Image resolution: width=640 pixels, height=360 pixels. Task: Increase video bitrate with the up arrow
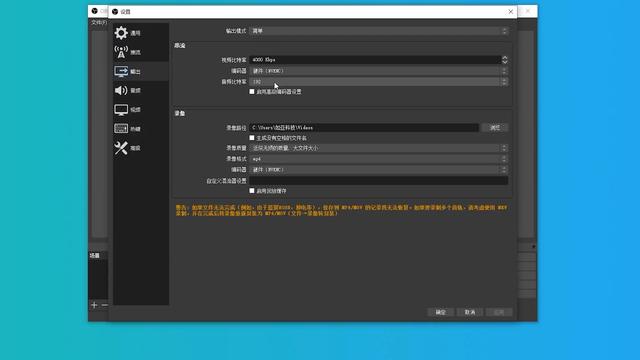pyautogui.click(x=505, y=58)
